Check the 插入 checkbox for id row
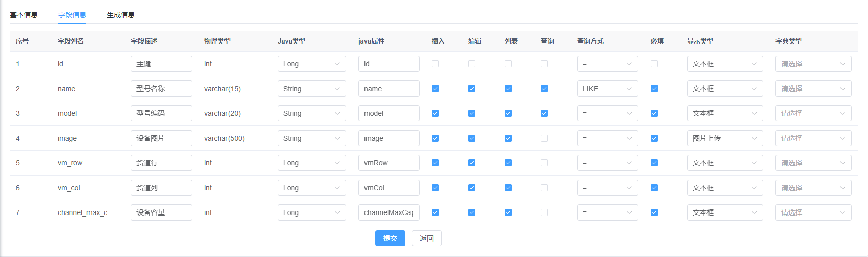This screenshot has height=257, width=868. (x=435, y=64)
